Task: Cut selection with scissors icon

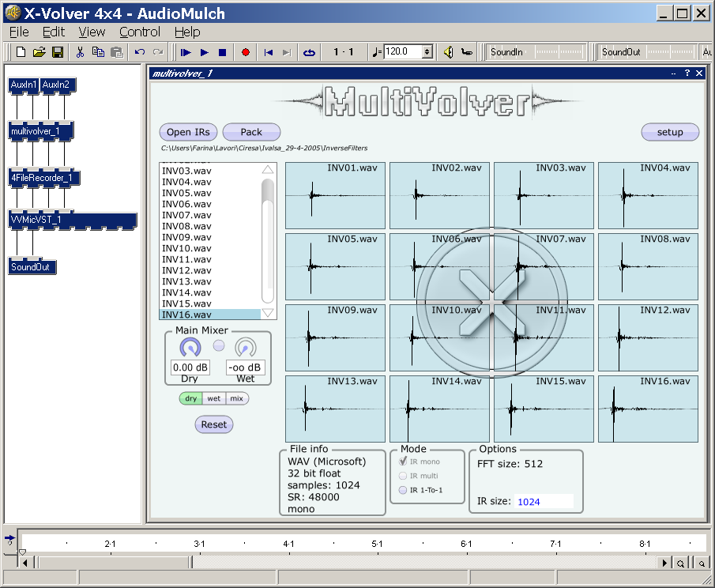Action: (x=80, y=52)
